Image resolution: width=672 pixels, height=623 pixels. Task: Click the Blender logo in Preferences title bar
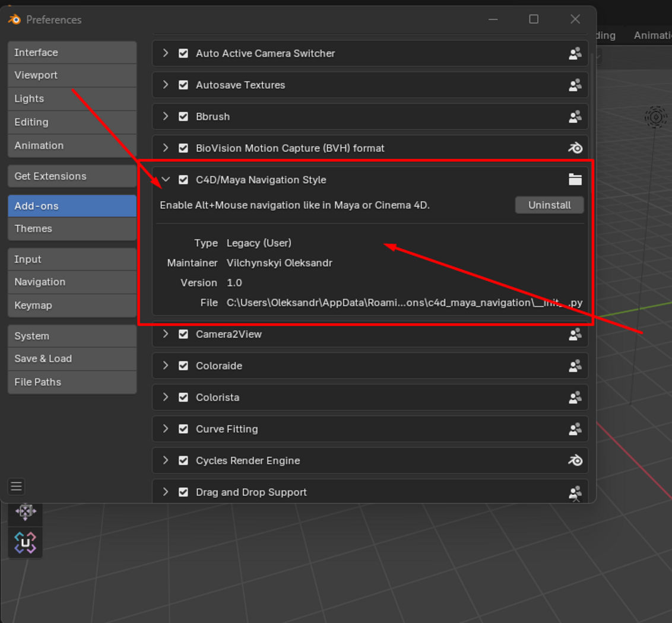pos(15,19)
